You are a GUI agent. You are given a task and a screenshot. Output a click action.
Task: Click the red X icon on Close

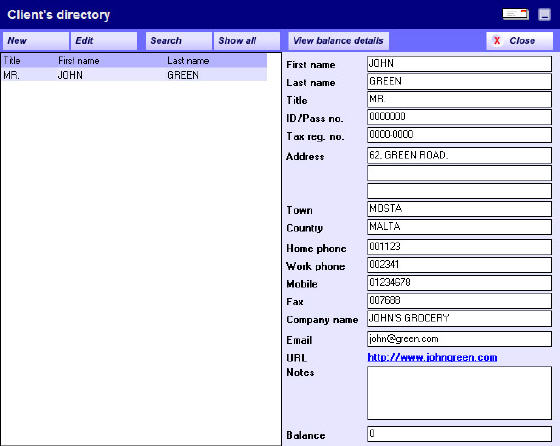coord(497,41)
